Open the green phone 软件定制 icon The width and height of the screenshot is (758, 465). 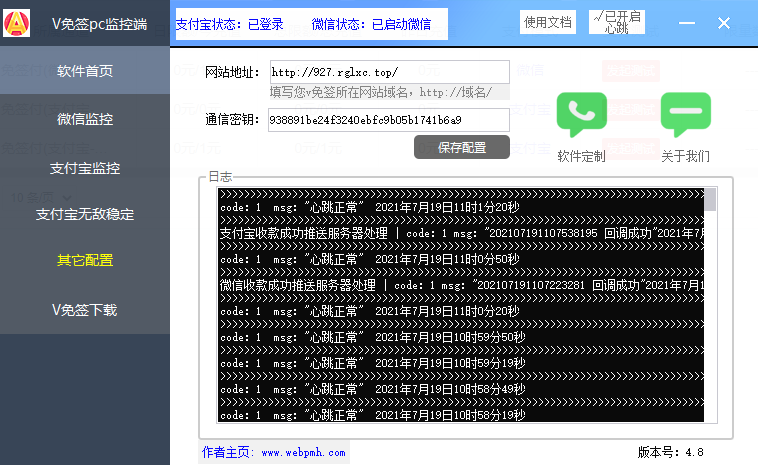(x=582, y=115)
